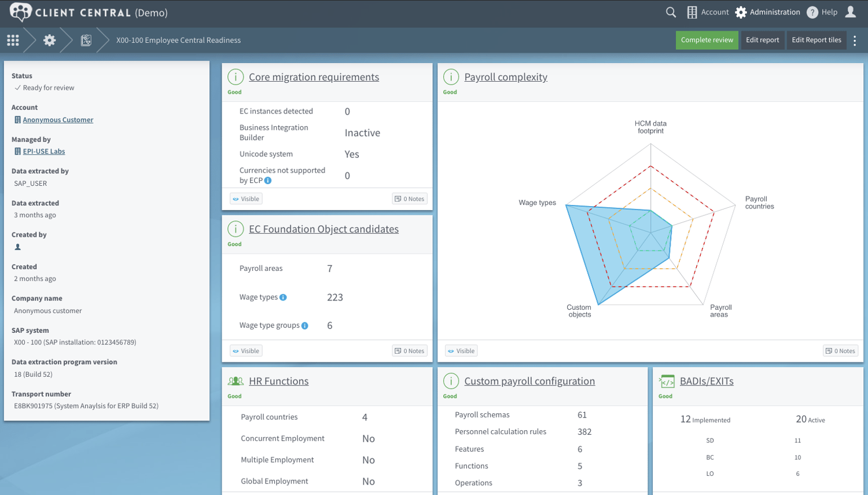Click the people icon on HR Functions tile
868x495 pixels.
point(236,381)
